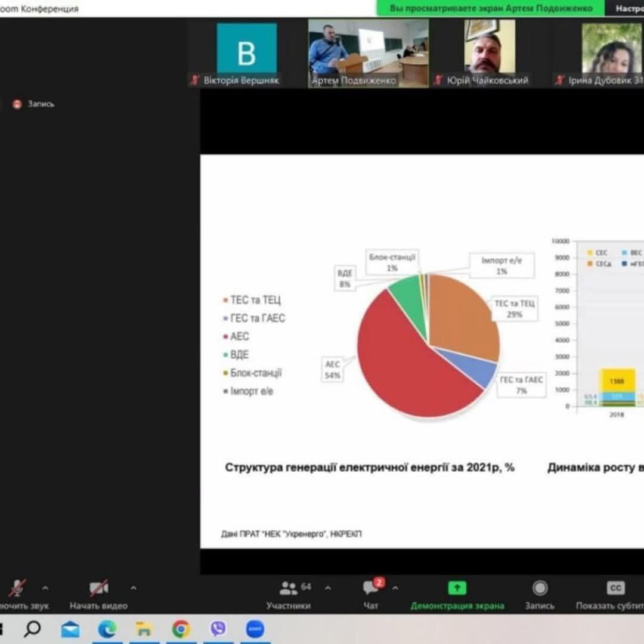Open the Участники participants panel

(289, 589)
